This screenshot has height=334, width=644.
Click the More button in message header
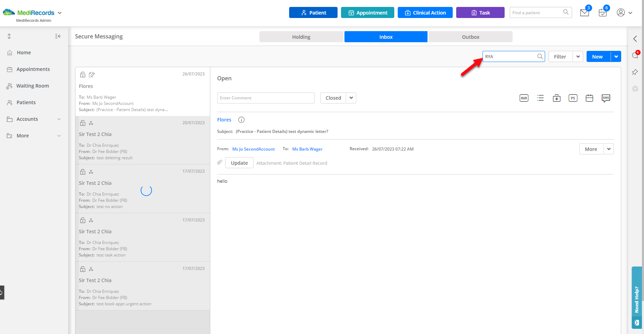[x=591, y=149]
